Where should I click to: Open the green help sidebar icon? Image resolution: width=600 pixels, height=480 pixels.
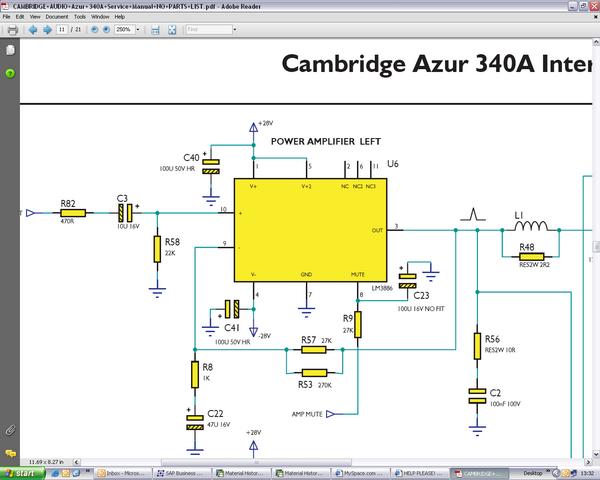[10, 73]
